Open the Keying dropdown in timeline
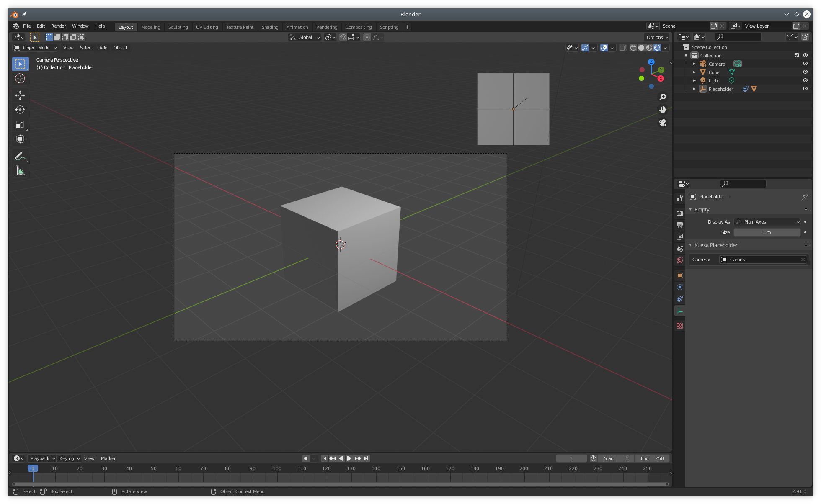Image resolution: width=821 pixels, height=504 pixels. (69, 458)
